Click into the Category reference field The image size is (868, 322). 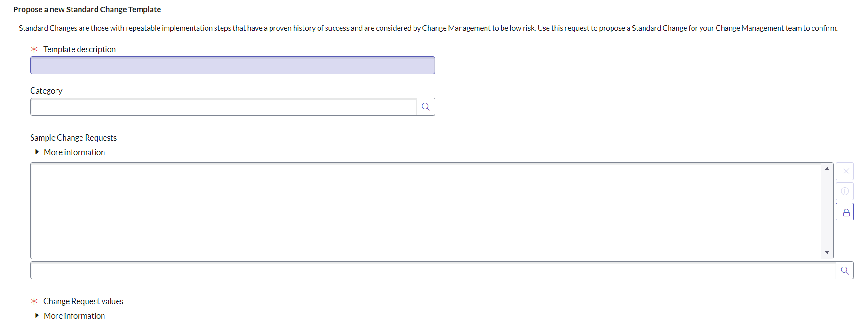pos(223,107)
